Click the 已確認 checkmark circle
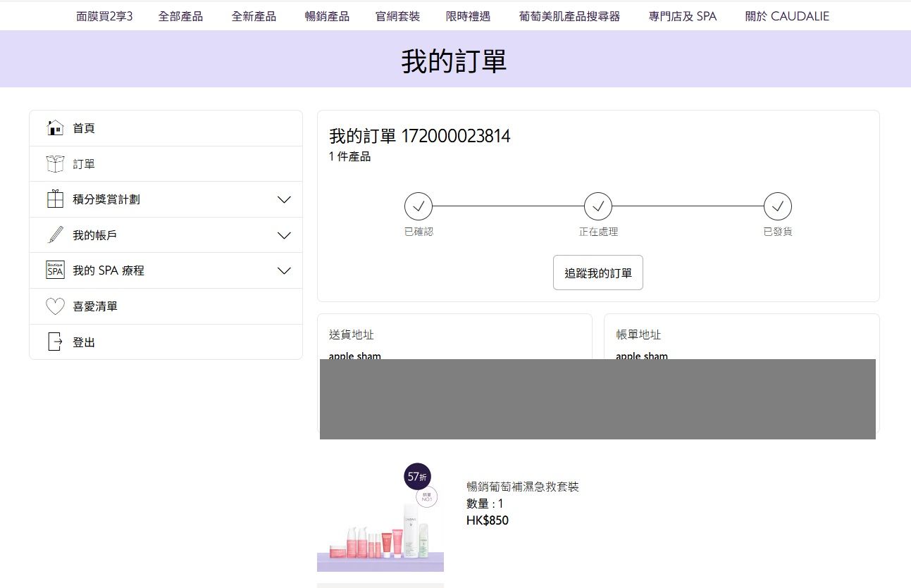 (x=419, y=206)
